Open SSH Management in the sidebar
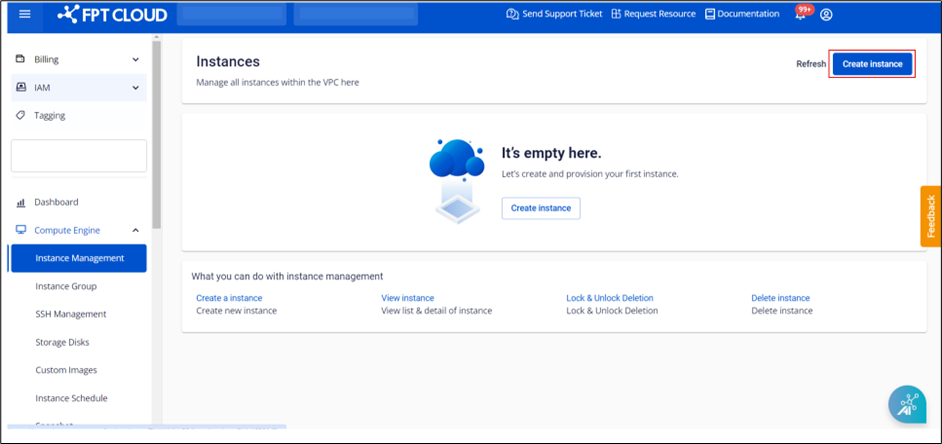 coord(70,314)
